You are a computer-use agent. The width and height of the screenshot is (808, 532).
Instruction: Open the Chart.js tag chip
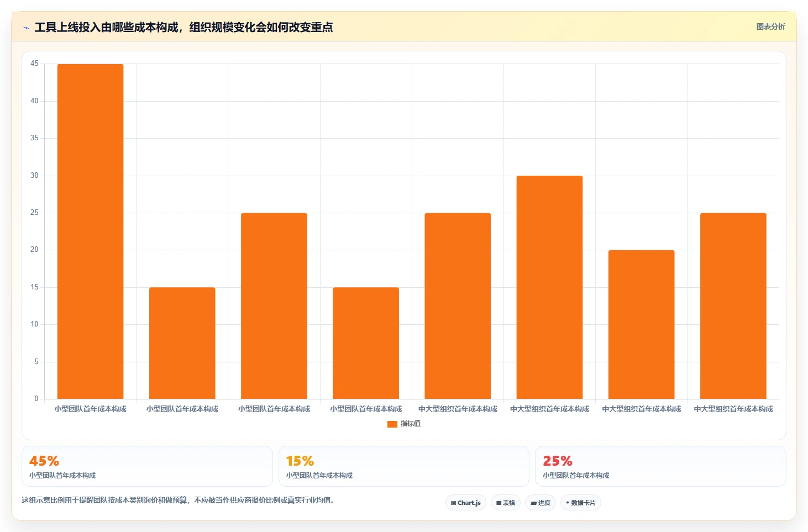click(x=466, y=503)
